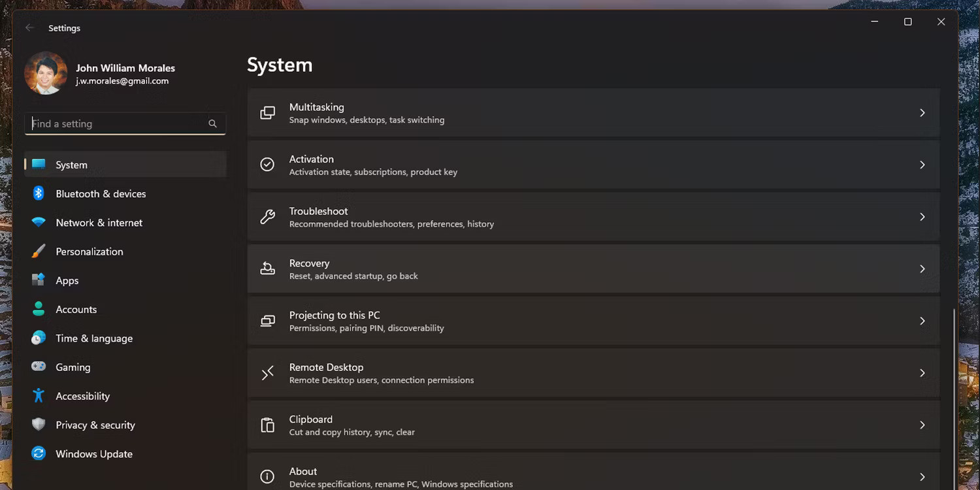Click the user profile picture thumbnail

46,73
